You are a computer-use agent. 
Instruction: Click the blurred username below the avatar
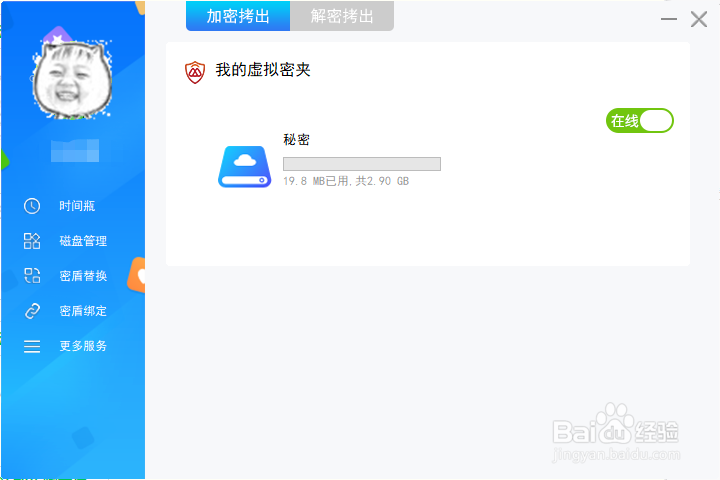pos(75,151)
